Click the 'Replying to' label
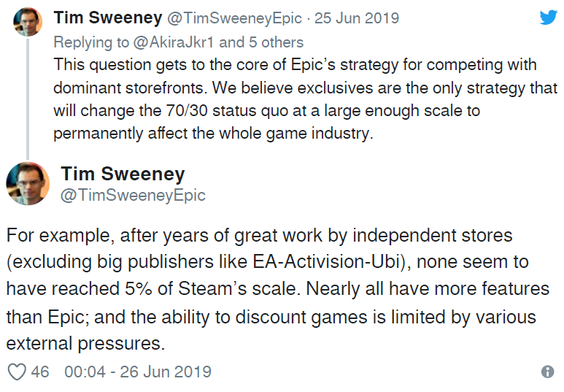Image resolution: width=564 pixels, height=392 pixels. point(91,42)
